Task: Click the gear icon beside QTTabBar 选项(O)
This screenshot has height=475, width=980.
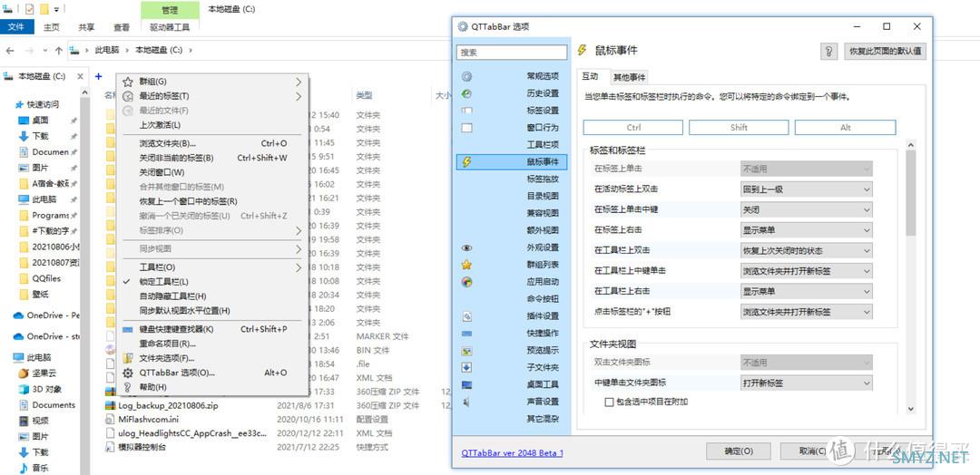Action: point(128,373)
